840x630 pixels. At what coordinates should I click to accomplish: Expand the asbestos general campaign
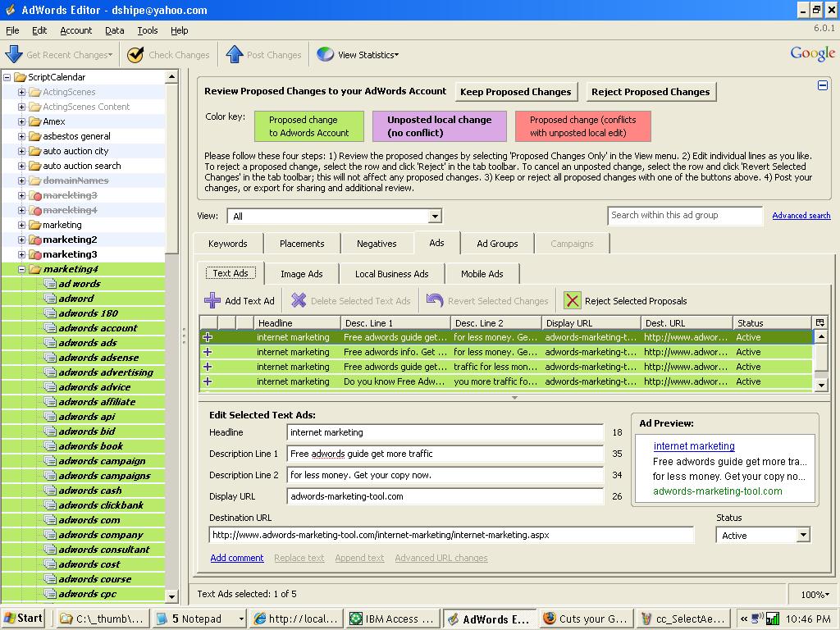21,136
